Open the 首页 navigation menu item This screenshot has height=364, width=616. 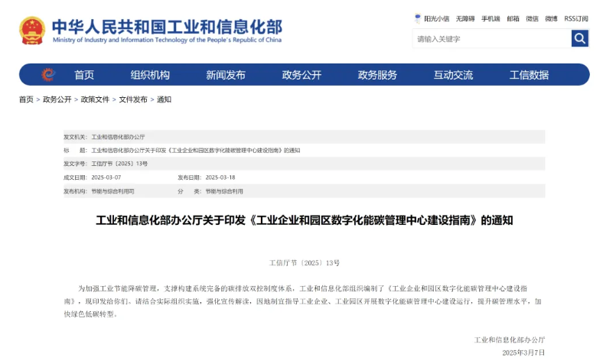point(84,75)
